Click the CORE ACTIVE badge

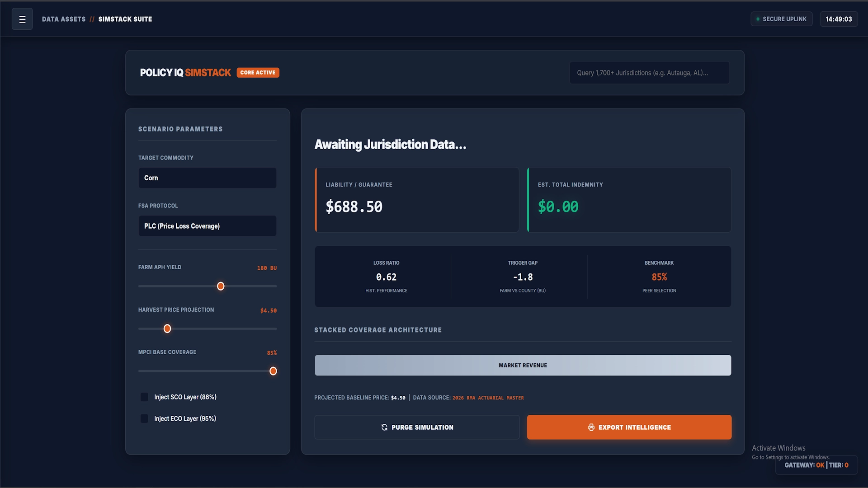point(258,72)
